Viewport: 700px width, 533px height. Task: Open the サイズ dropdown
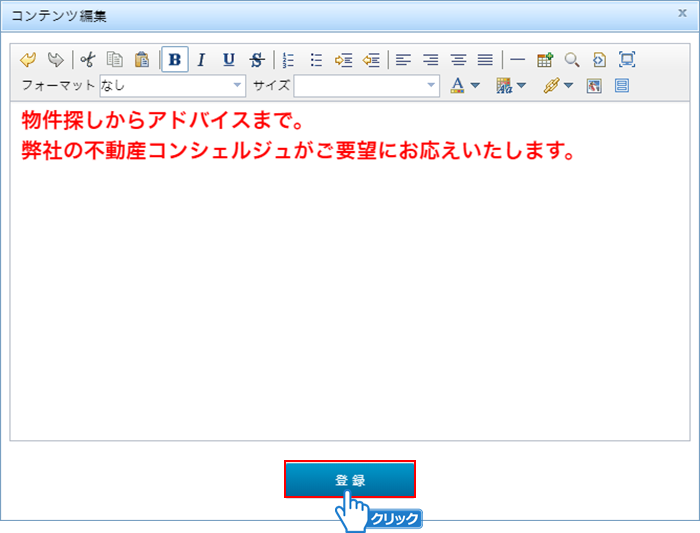pos(366,86)
